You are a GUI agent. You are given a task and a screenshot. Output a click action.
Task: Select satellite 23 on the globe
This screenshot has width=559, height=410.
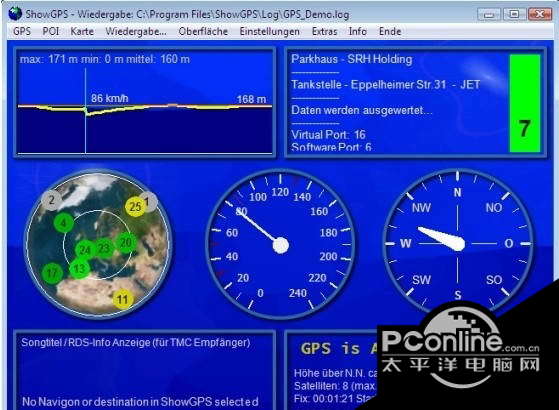104,248
